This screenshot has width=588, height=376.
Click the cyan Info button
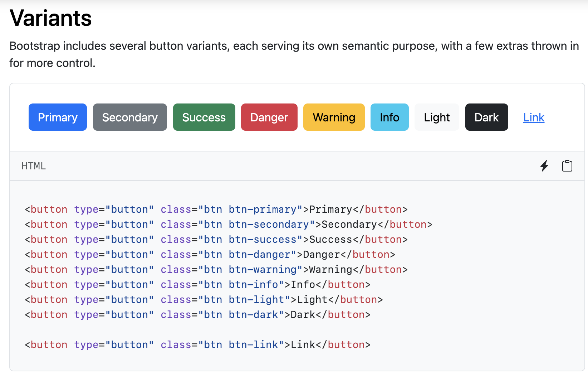coord(389,117)
